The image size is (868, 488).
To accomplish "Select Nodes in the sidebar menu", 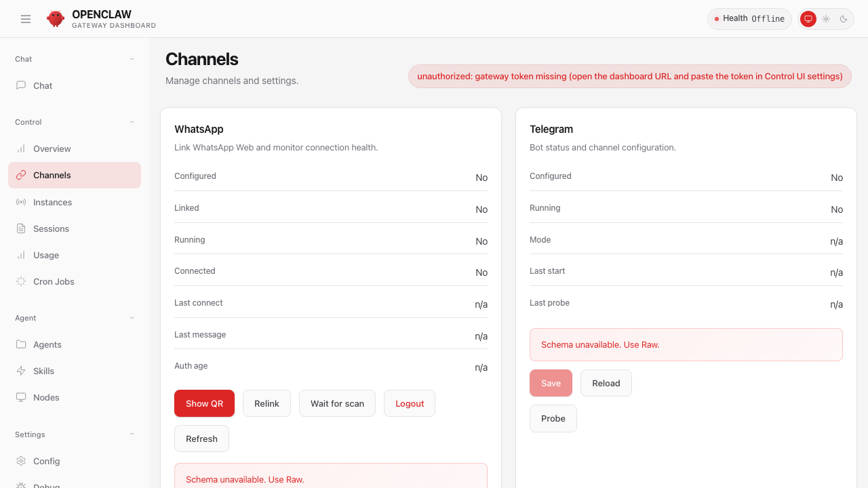I will [x=46, y=397].
